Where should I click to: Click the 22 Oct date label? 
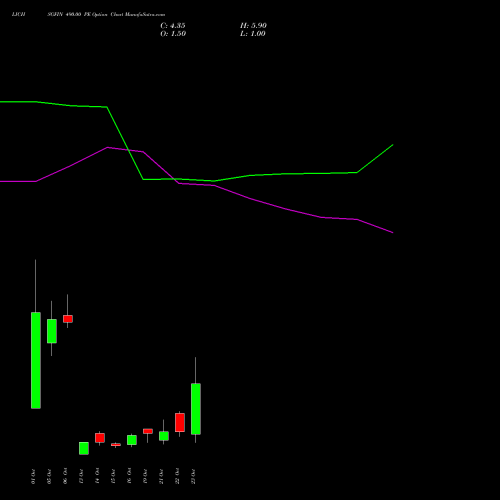point(177,477)
